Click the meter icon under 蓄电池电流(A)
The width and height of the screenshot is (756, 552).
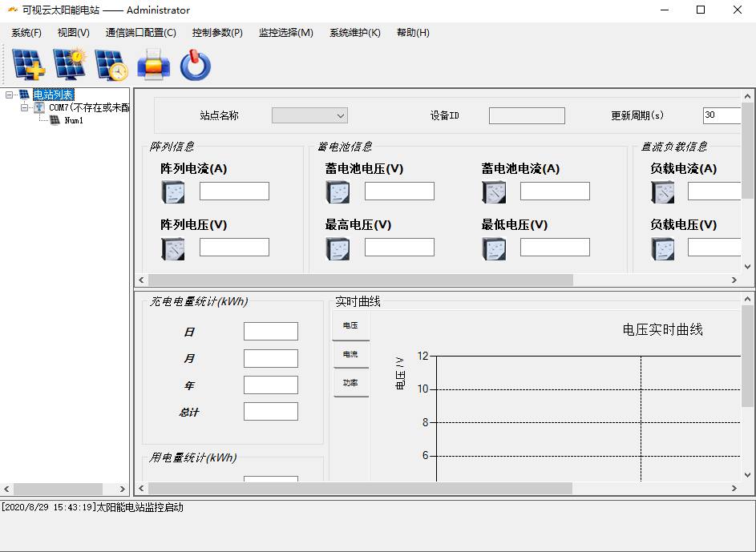click(x=494, y=191)
